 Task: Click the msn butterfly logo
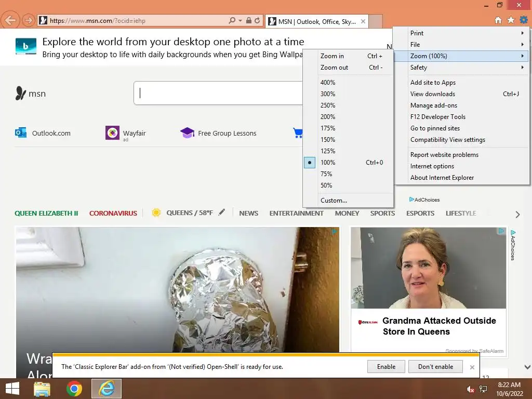[21, 93]
